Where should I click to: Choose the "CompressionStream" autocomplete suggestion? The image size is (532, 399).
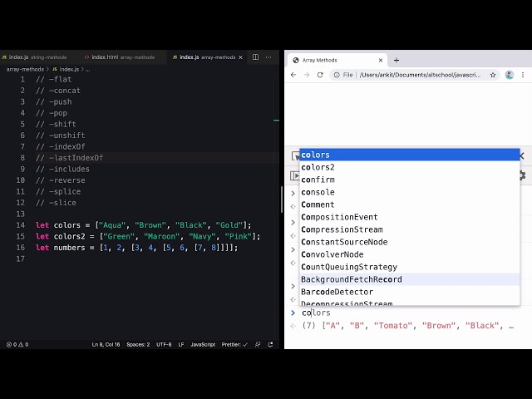[x=410, y=229]
